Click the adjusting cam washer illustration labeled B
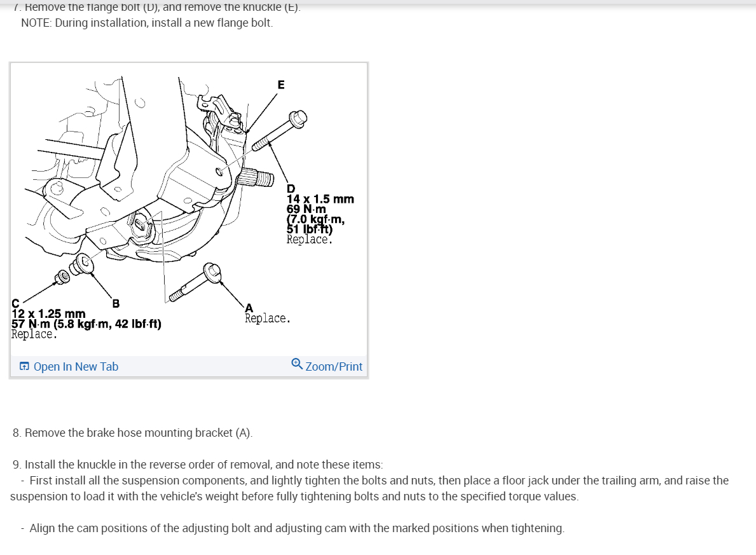 (81, 264)
